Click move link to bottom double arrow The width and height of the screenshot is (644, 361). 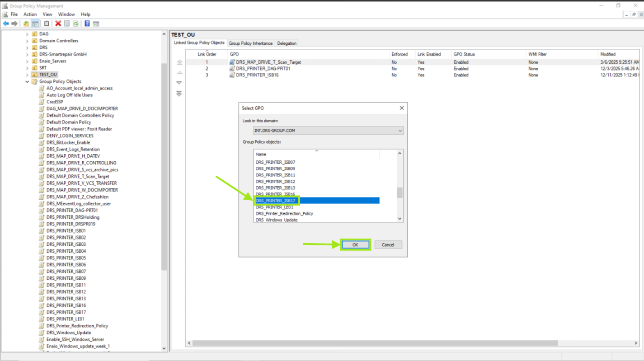tap(179, 94)
